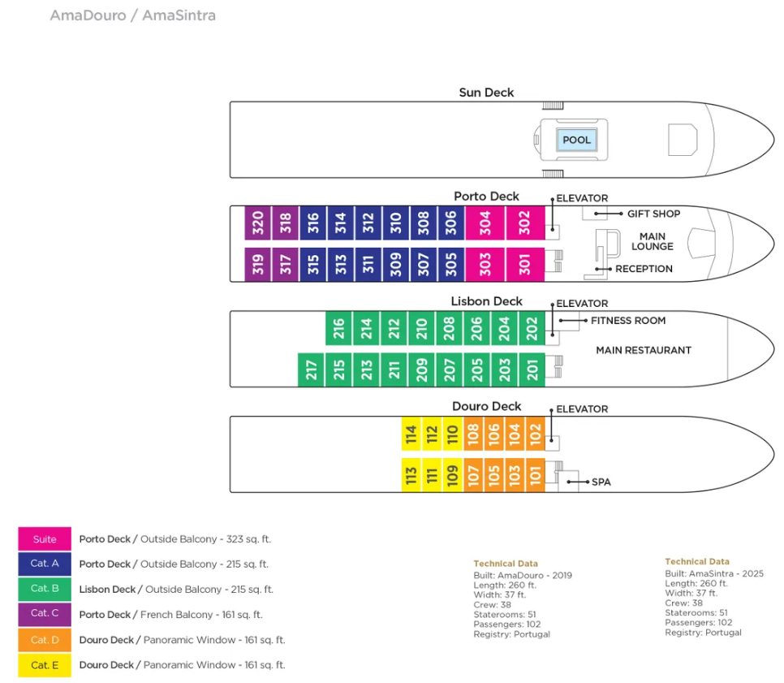Select cabin 107

pyautogui.click(x=473, y=475)
